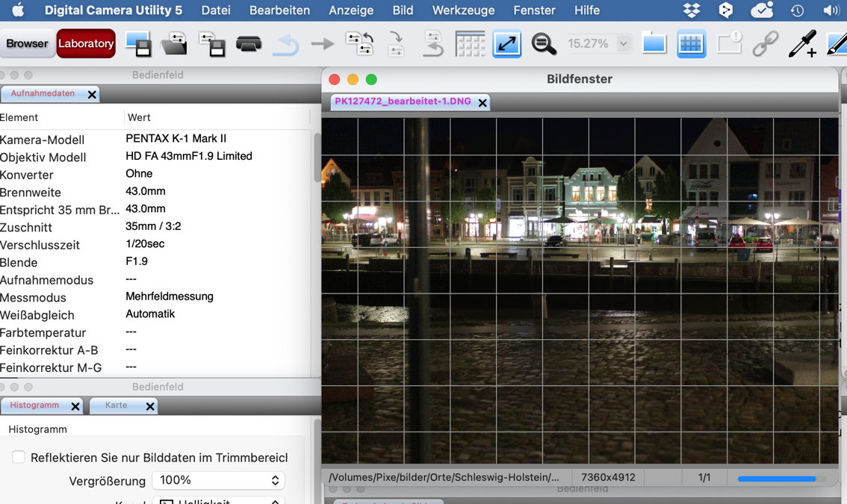The height and width of the screenshot is (504, 847).
Task: Click the printer icon in toolbar
Action: pos(249,44)
